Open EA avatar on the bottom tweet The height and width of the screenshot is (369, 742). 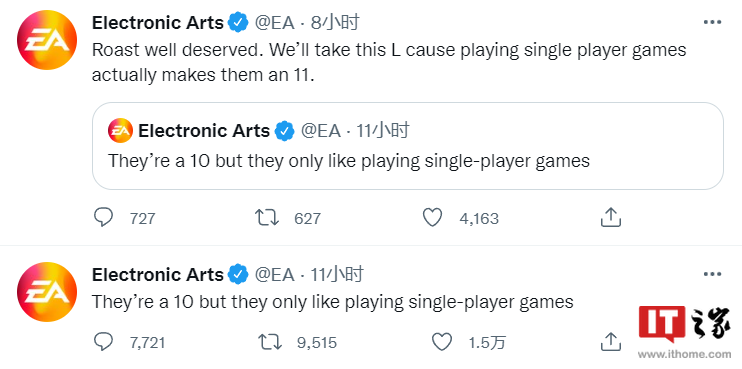tap(47, 292)
